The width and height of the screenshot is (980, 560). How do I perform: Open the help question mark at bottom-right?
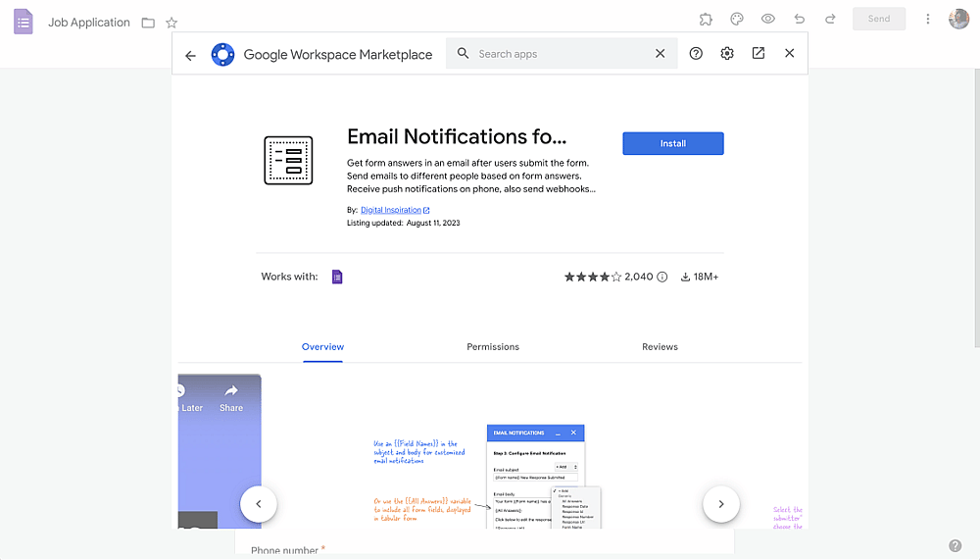[955, 545]
